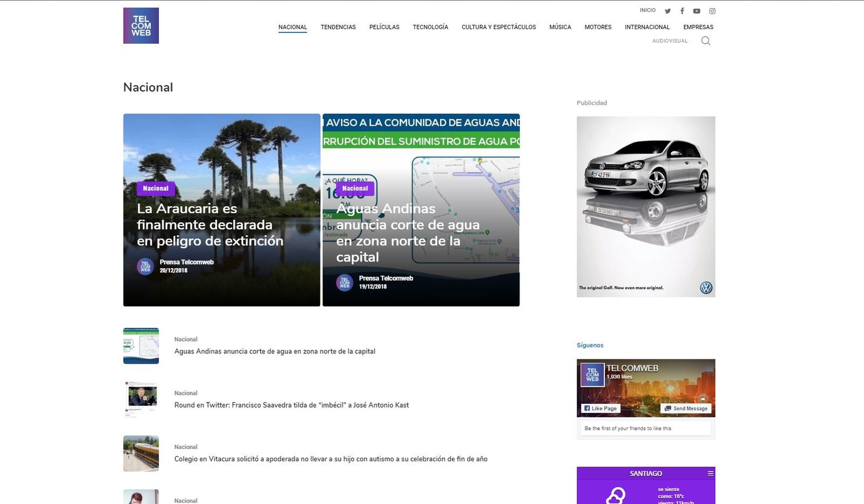The width and height of the screenshot is (864, 504).
Task: Click Nacional tag on Aguas Andinas card
Action: coord(355,188)
